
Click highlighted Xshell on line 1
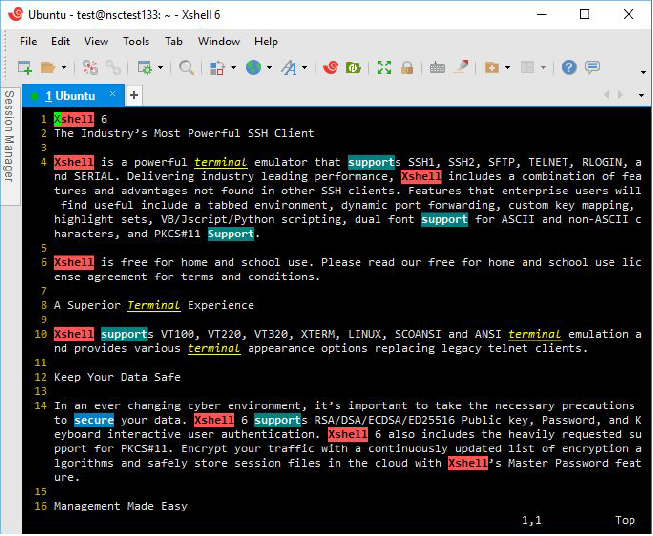coord(74,119)
